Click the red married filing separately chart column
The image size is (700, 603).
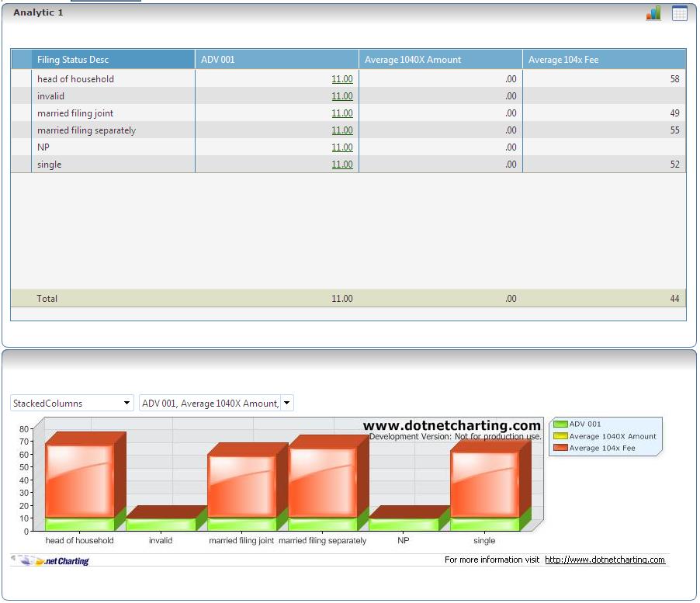click(x=322, y=483)
